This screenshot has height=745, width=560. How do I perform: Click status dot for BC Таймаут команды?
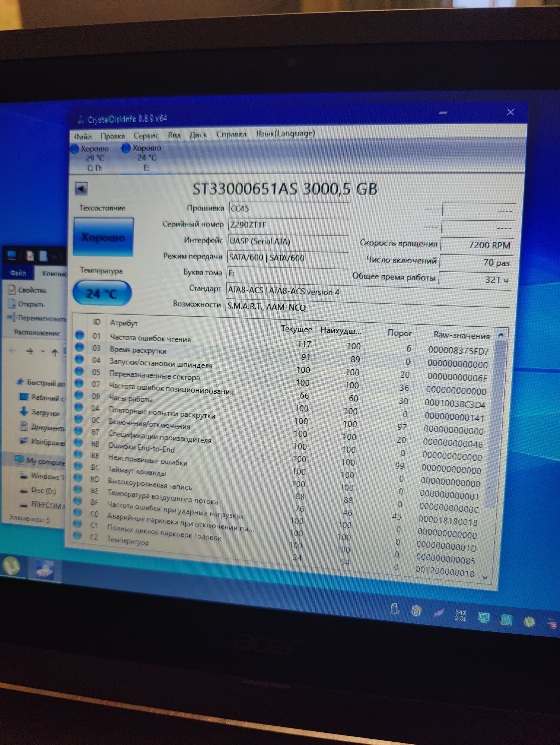(x=78, y=466)
